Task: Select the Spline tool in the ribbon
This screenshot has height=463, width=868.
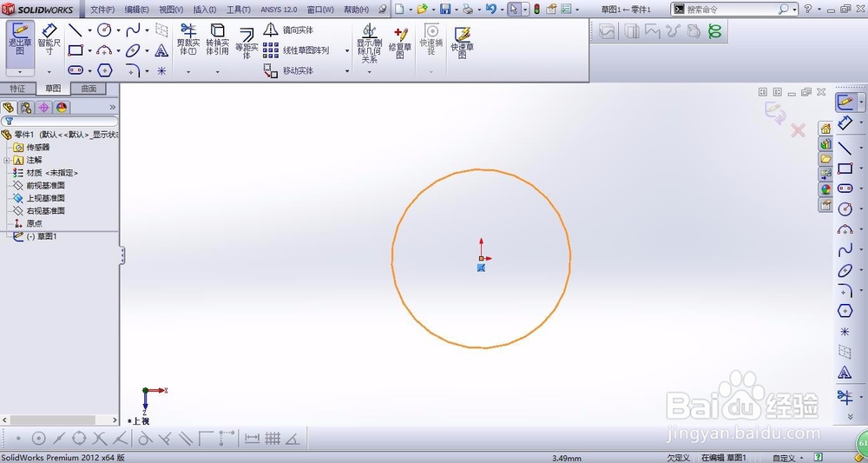Action: tap(133, 30)
